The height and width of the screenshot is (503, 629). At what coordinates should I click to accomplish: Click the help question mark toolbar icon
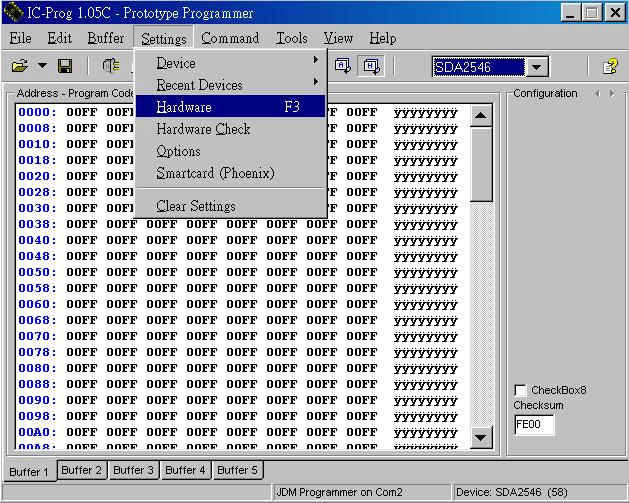click(x=610, y=66)
